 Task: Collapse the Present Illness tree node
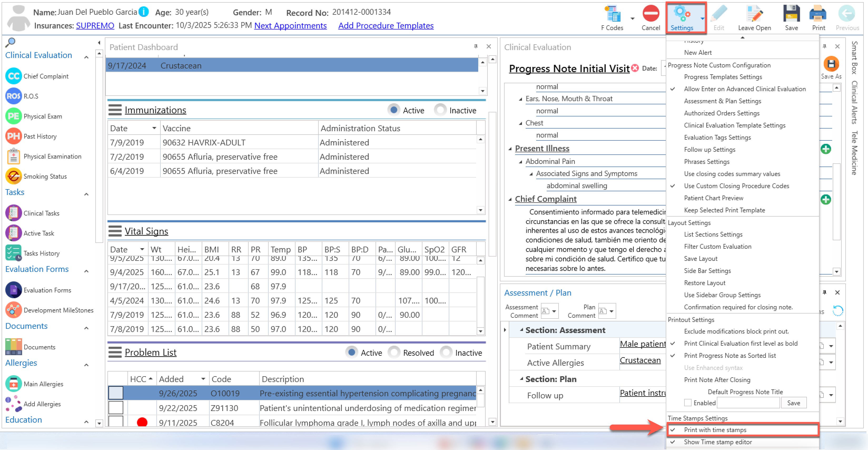[x=510, y=149]
